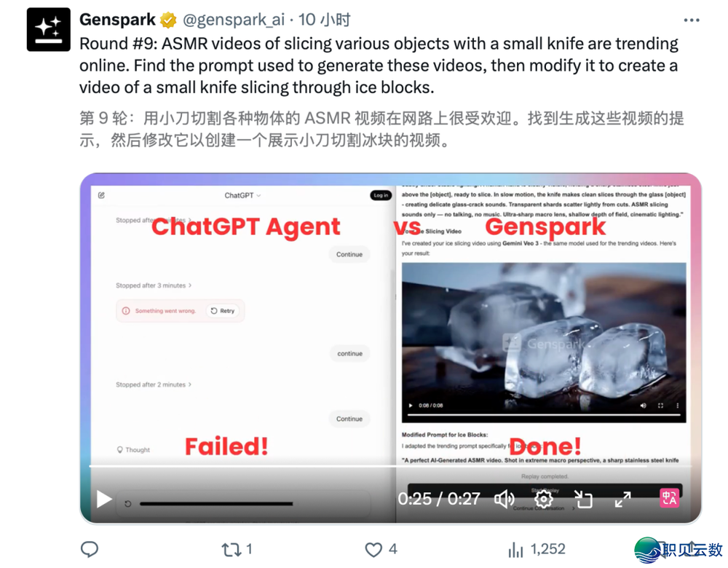Open the Genspark profile avatar

click(x=49, y=30)
